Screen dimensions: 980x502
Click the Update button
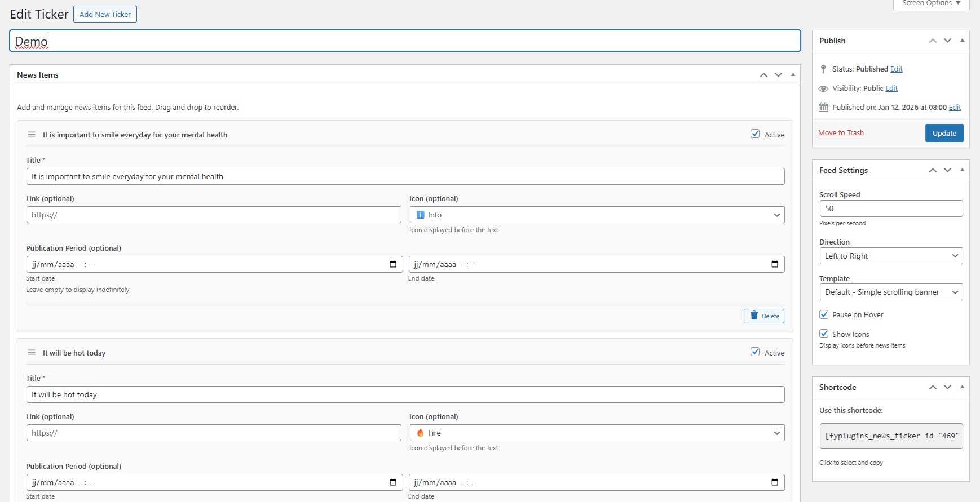pyautogui.click(x=944, y=133)
